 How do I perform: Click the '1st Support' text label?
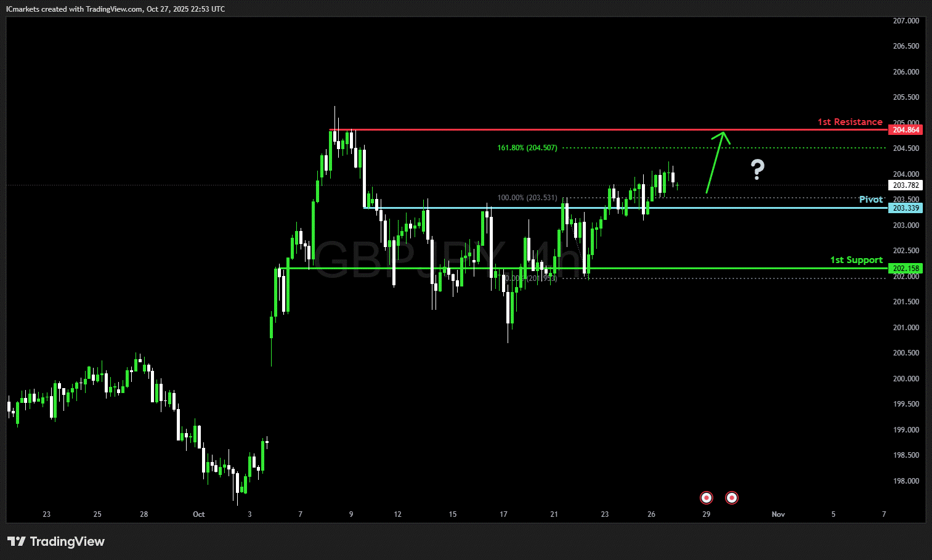coord(856,260)
